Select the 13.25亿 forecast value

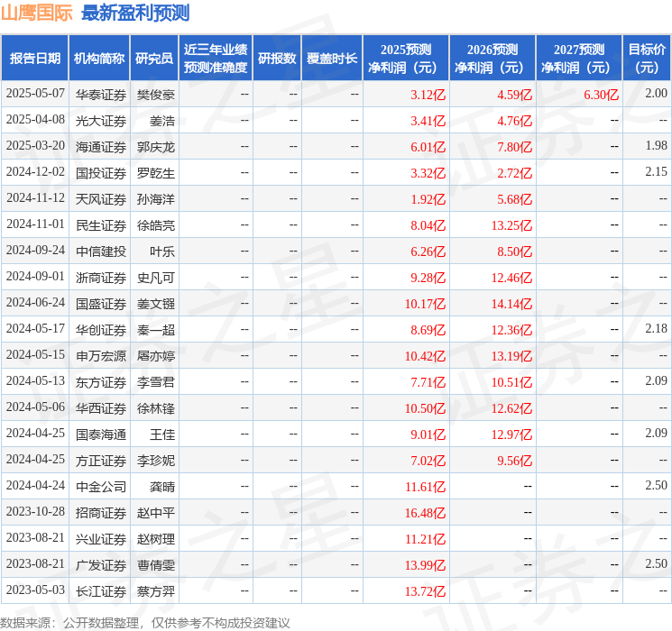(511, 225)
